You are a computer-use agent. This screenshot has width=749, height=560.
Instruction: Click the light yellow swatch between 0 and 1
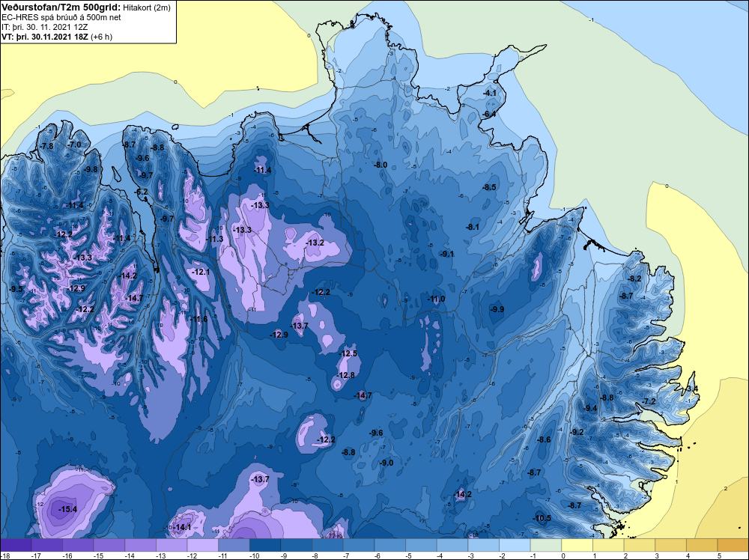tap(577, 545)
